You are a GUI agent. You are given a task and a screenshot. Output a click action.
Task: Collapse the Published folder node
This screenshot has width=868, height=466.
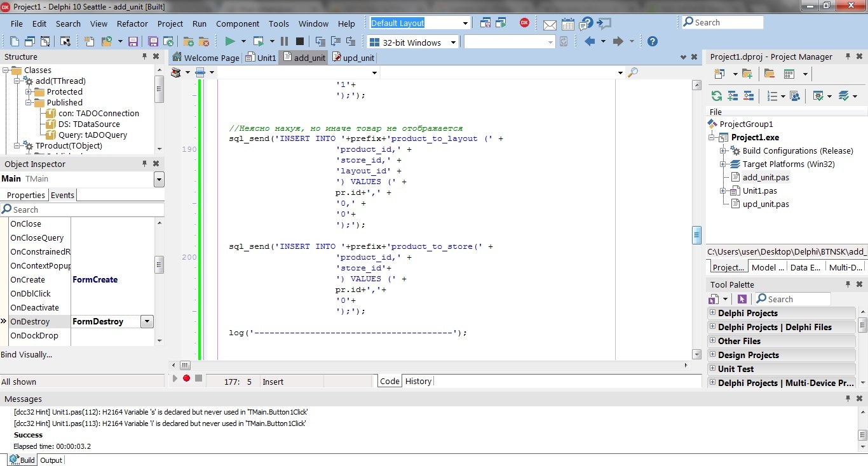[29, 102]
